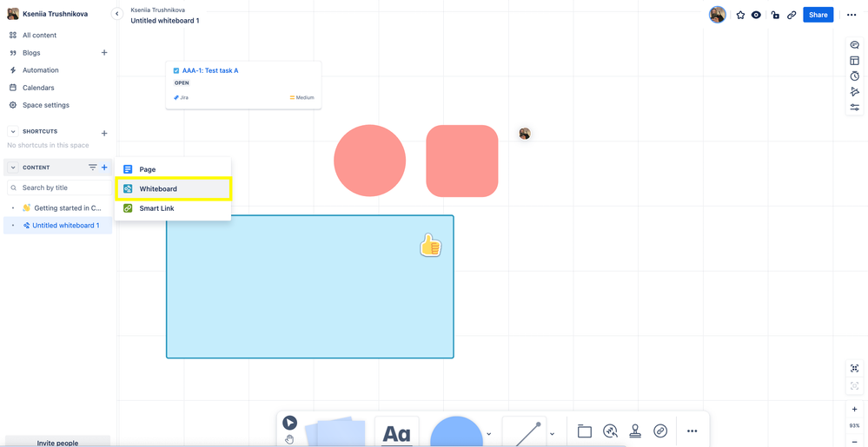Open restrictions lock icon
Viewport: 868px width, 447px height.
click(x=776, y=15)
